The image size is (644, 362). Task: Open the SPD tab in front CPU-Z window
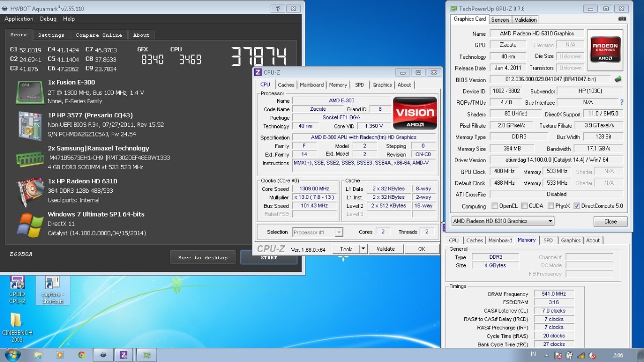pos(360,85)
